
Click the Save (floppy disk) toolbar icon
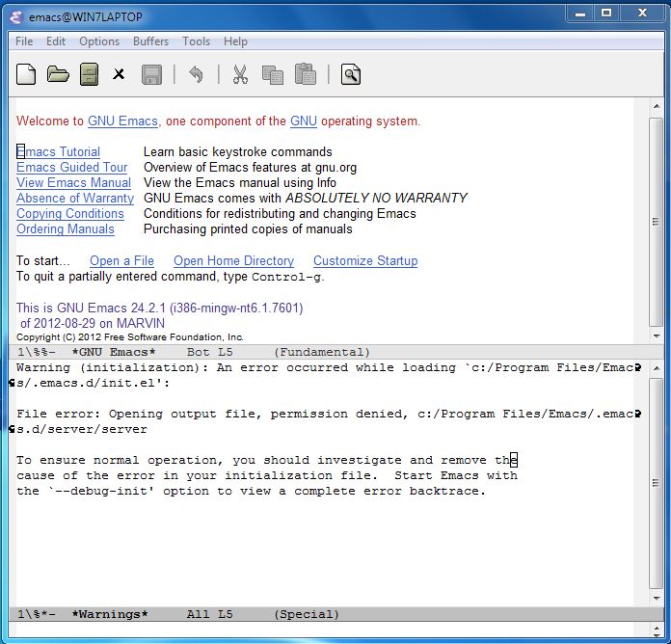[x=152, y=74]
